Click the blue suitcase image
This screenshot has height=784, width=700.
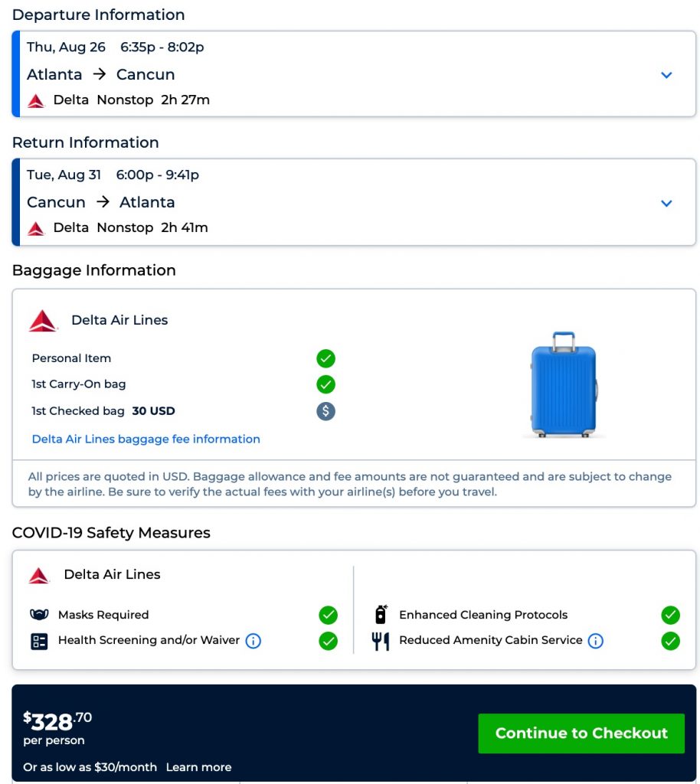pyautogui.click(x=564, y=384)
